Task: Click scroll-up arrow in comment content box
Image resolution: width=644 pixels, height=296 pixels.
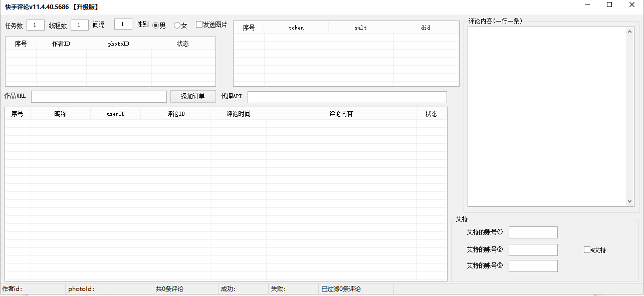Action: (630, 32)
